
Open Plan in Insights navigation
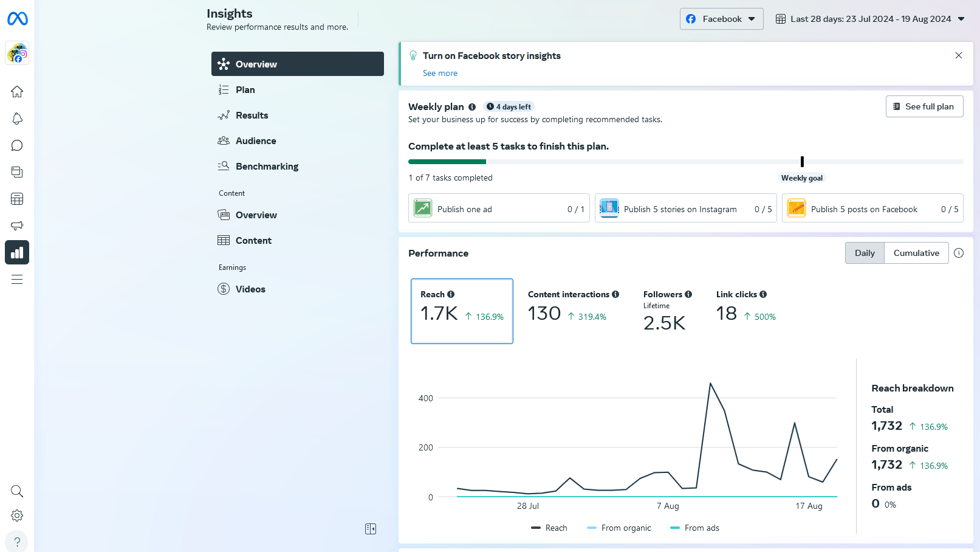(298, 89)
